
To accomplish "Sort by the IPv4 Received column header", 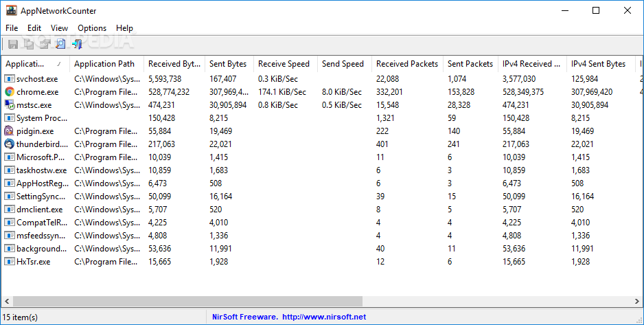I will [x=533, y=64].
